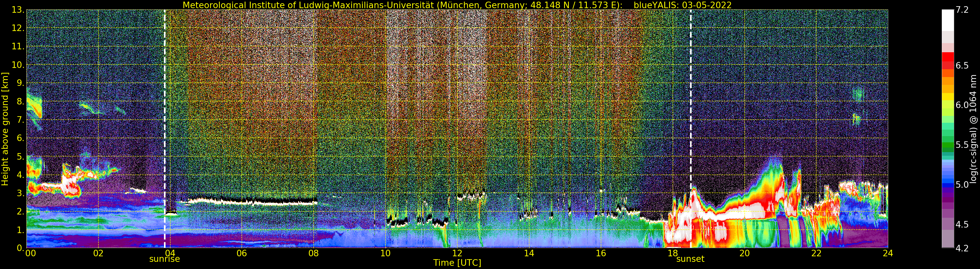The width and height of the screenshot is (980, 269).
Task: Click the '6.0' colorbar value
Action: click(962, 105)
